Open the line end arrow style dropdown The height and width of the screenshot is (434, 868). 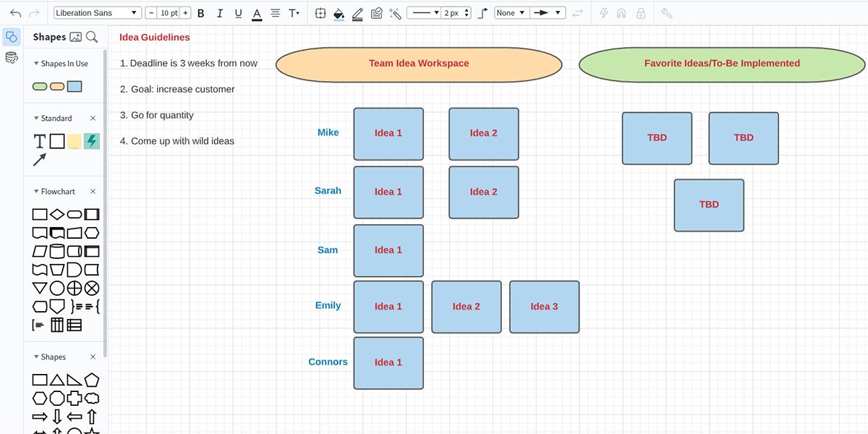tap(548, 13)
